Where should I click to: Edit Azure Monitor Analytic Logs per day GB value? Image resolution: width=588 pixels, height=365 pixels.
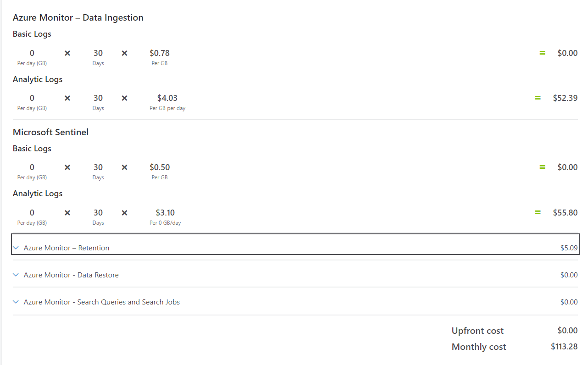pyautogui.click(x=32, y=98)
